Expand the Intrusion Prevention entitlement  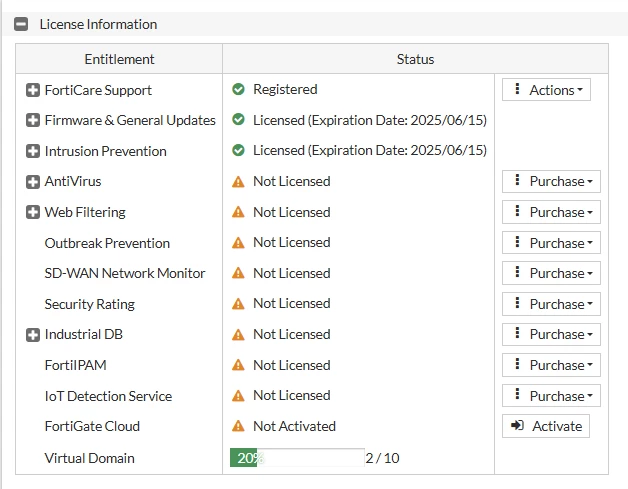tap(33, 151)
